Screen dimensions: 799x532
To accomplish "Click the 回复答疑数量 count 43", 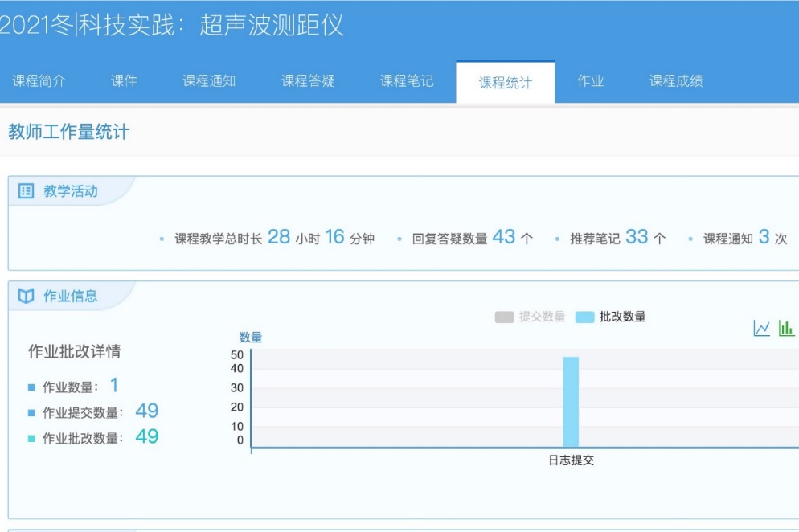I will tap(503, 237).
